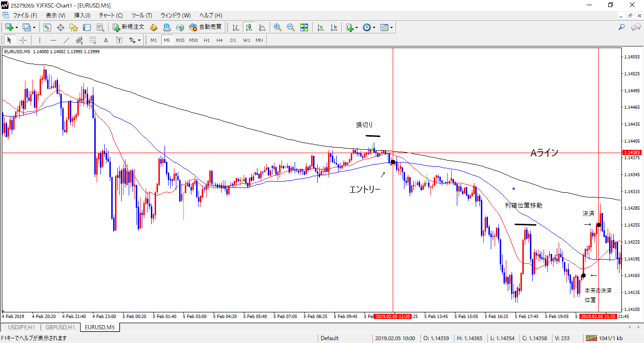
Task: Expand the templates dropdown arrow
Action: [x=392, y=27]
